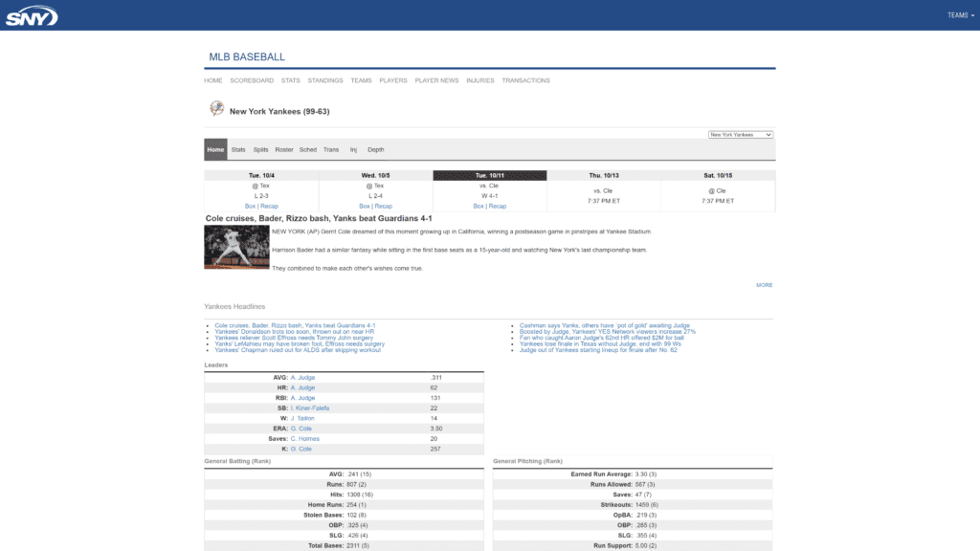Open Box score for Tue. 10/4 game
Screen dimensions: 980x551
tap(250, 207)
